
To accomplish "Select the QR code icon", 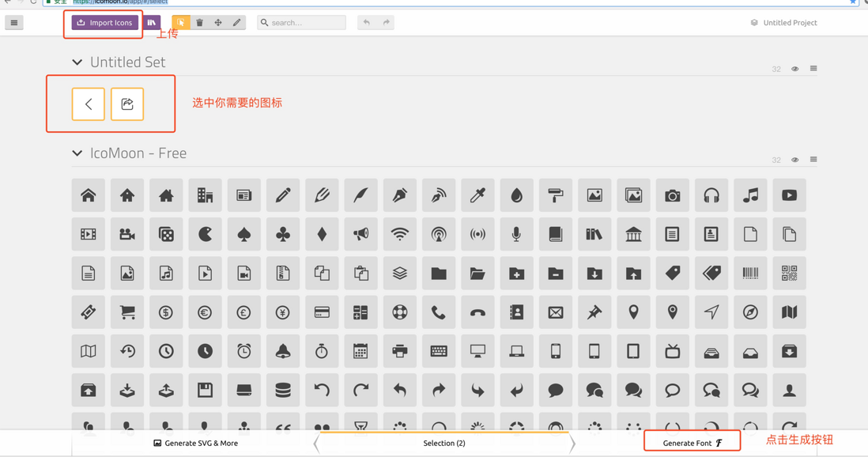I will pyautogui.click(x=790, y=273).
